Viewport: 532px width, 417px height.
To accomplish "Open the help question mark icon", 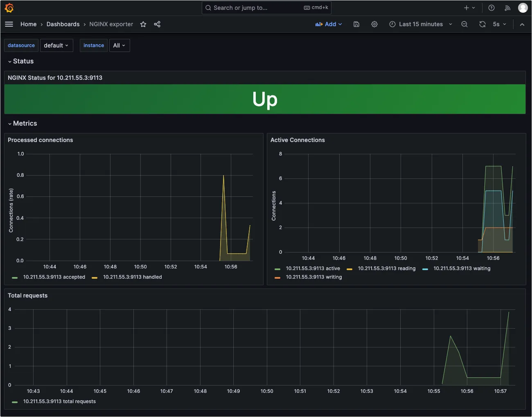I will click(x=491, y=8).
